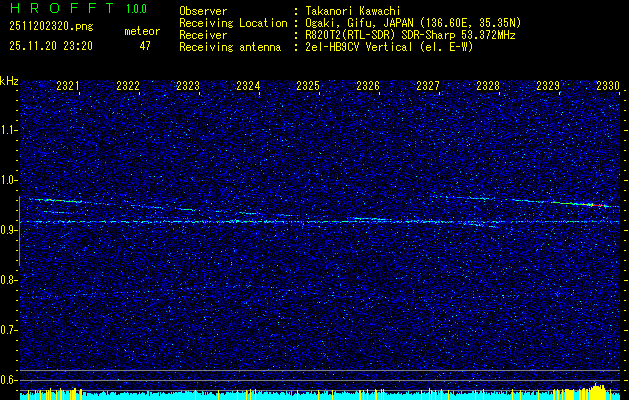Click the 25.11.20 23:20 timestamp
629x400 pixels.
50,46
